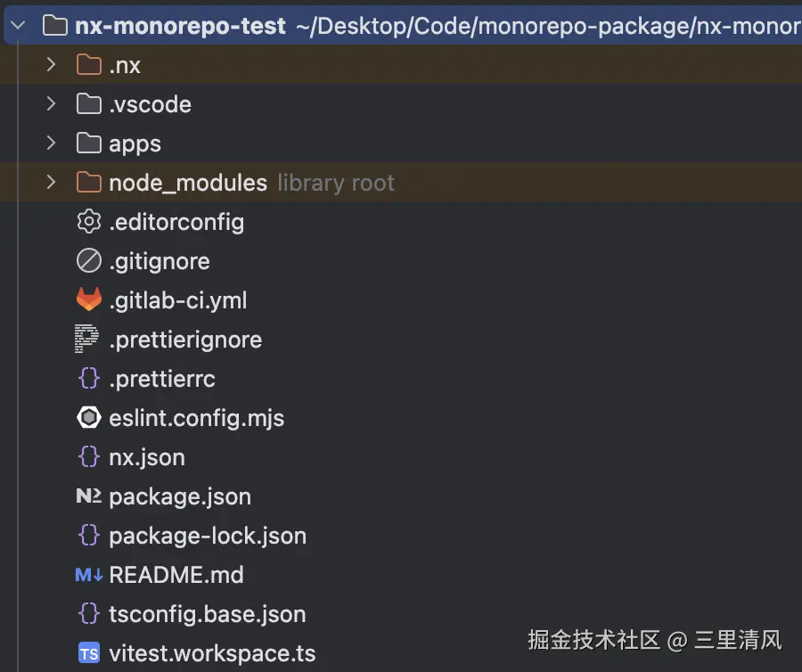Click the GitLab fox icon
Screen dimensions: 802x672
click(89, 299)
